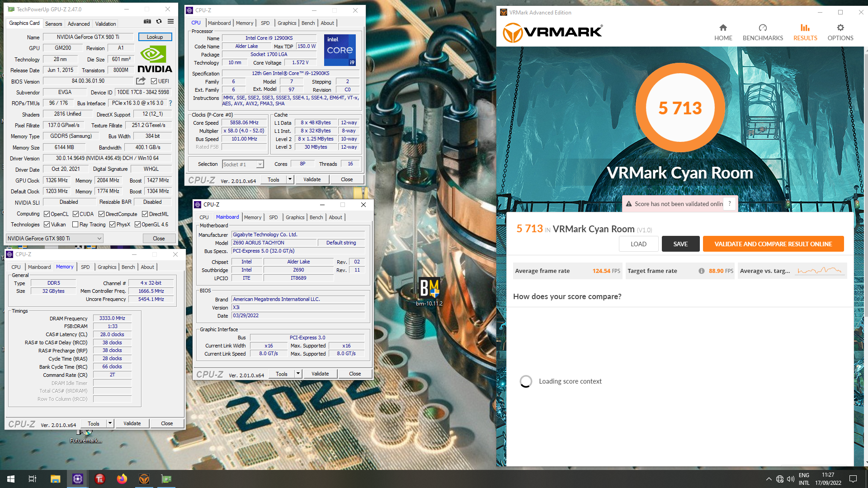The width and height of the screenshot is (868, 488).
Task: Click the Intel Core i9 logo
Action: click(340, 50)
